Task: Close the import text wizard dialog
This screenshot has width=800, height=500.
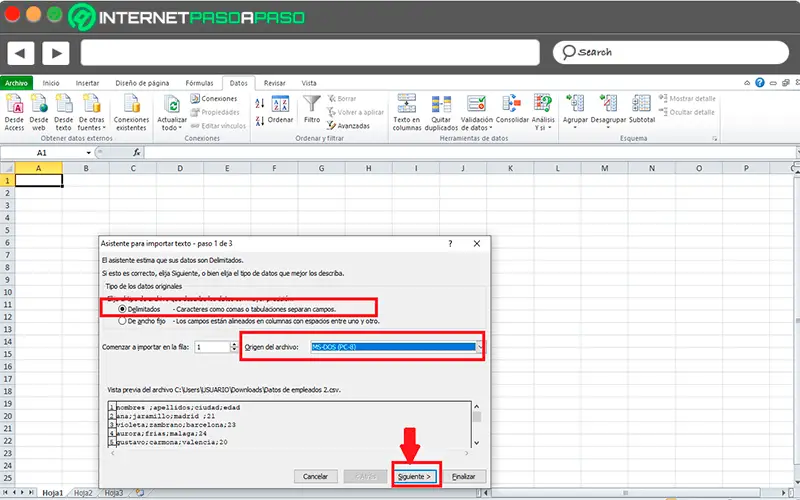Action: [477, 244]
